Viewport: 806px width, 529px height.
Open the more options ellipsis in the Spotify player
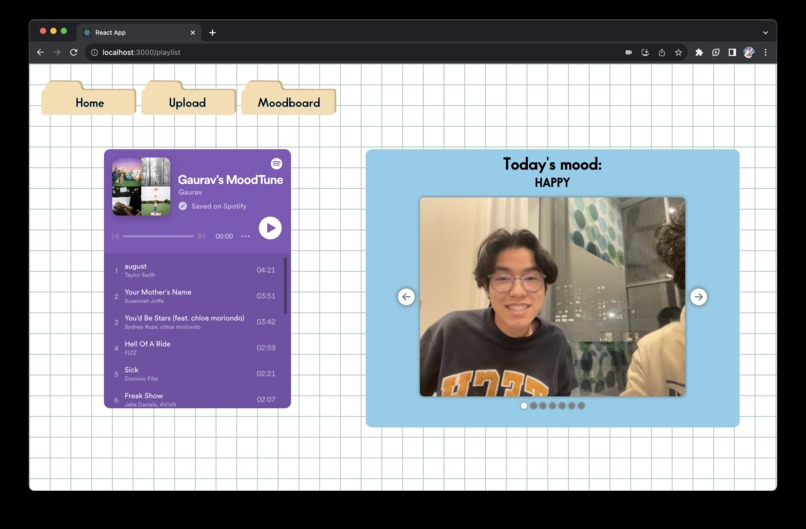click(x=245, y=236)
